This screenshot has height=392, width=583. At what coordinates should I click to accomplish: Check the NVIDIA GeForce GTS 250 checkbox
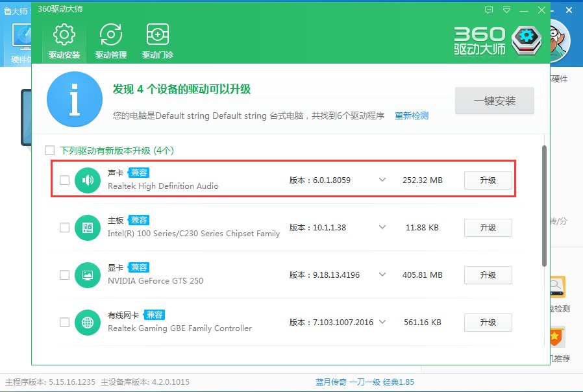pyautogui.click(x=64, y=275)
